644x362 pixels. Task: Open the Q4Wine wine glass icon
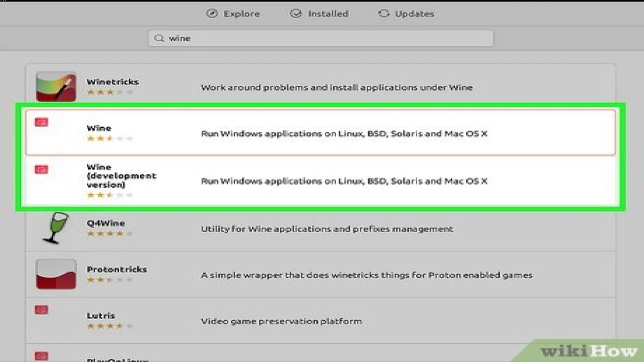pyautogui.click(x=56, y=228)
